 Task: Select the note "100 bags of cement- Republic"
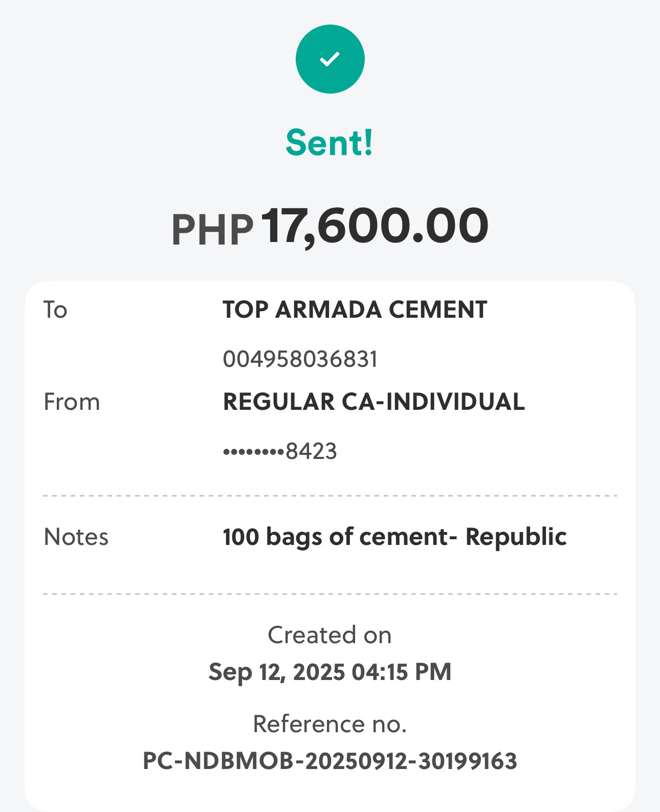coord(394,537)
